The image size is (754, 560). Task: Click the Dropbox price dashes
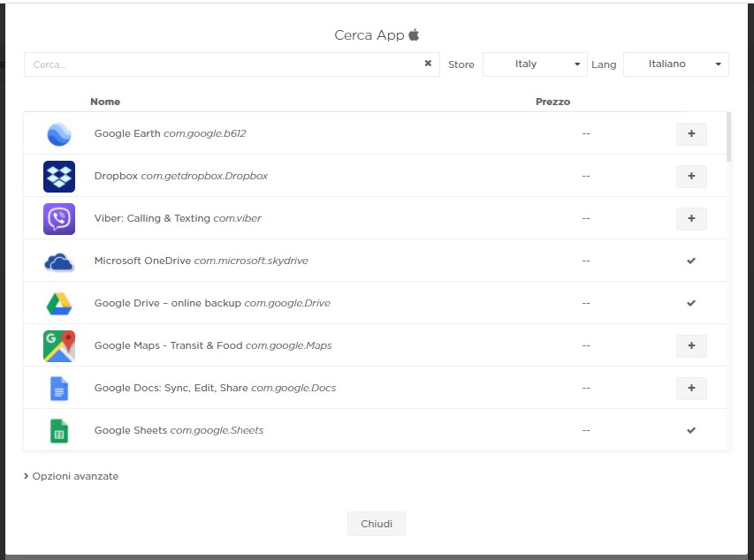click(586, 176)
